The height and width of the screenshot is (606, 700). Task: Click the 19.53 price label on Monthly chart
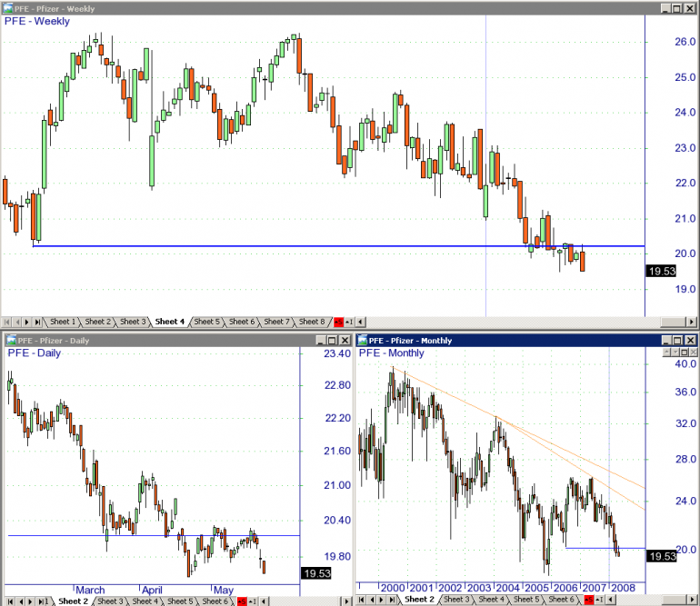point(662,556)
